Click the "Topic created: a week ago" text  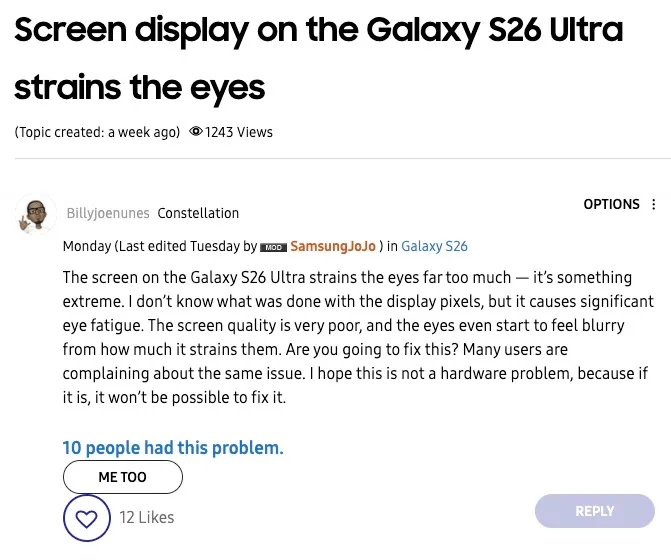(97, 132)
